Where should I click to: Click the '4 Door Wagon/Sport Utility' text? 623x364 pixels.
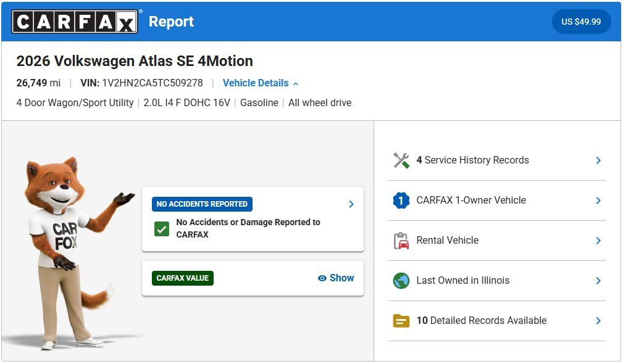tap(75, 103)
